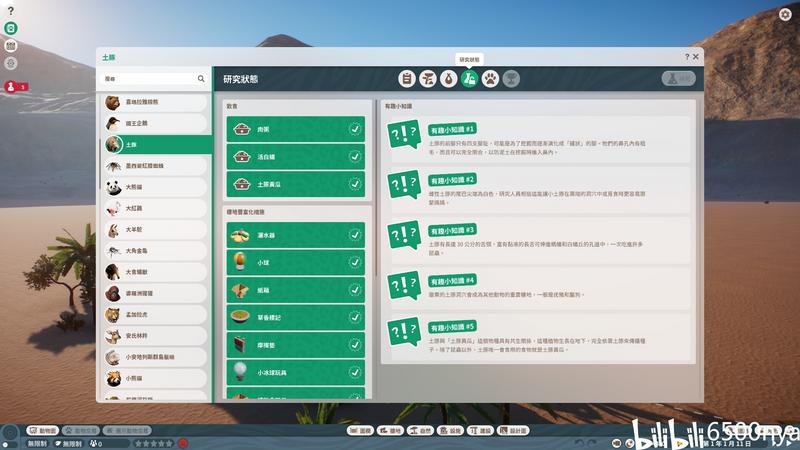Click the checkmark on the 小冰球玩具 row
This screenshot has height=450, width=800.
355,372
